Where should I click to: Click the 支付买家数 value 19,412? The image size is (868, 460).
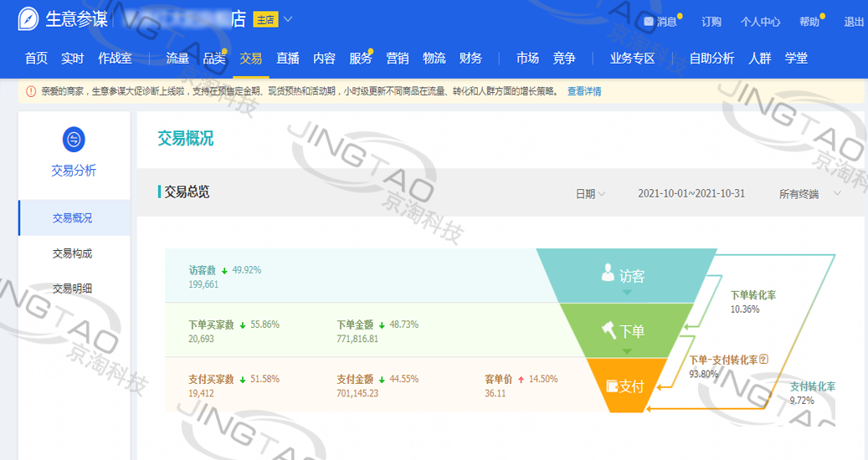201,393
